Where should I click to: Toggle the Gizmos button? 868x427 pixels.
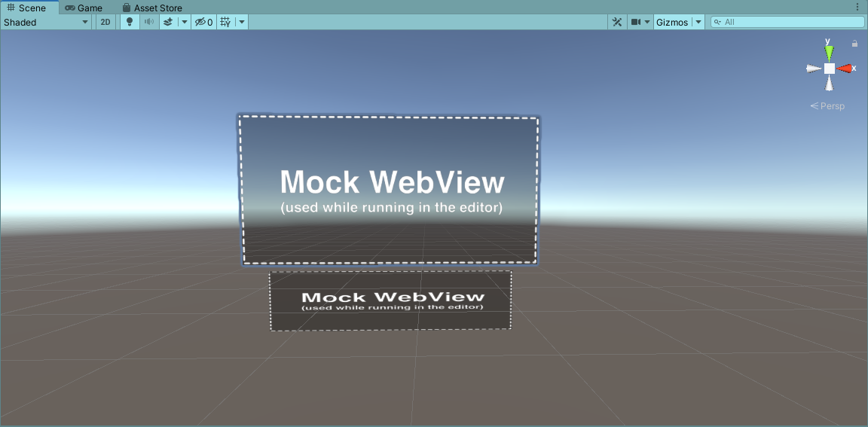672,22
